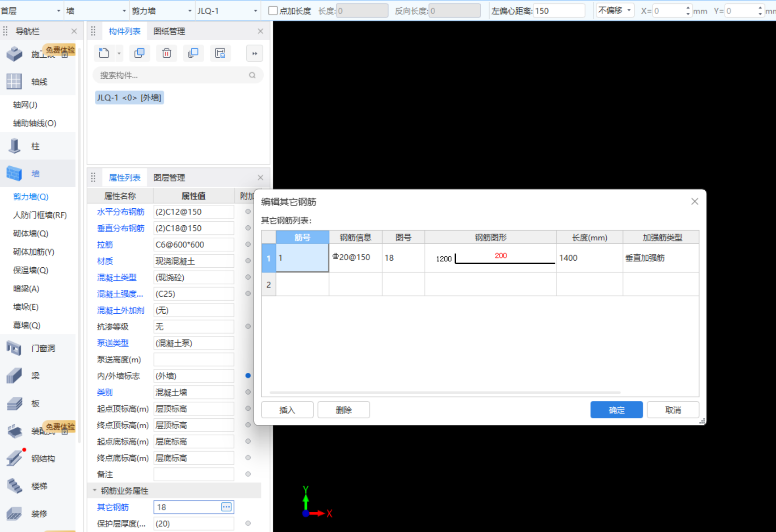Select the JLQ-1 <0> [外墙] component

(x=129, y=98)
